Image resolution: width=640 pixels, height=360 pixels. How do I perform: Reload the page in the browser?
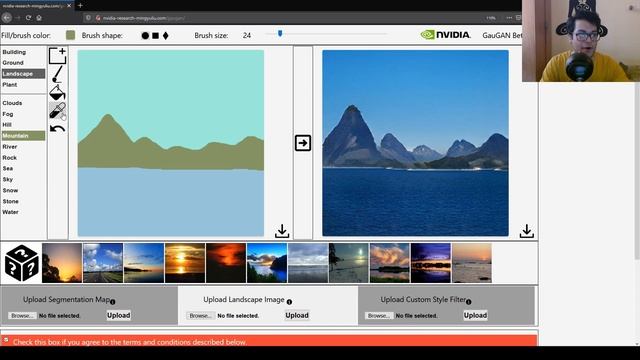pos(28,18)
